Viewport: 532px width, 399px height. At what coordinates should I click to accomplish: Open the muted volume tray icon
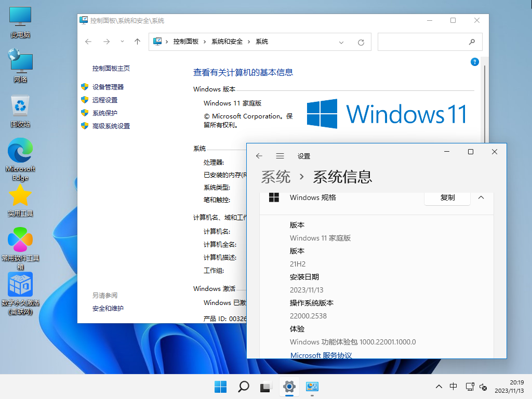[483, 387]
